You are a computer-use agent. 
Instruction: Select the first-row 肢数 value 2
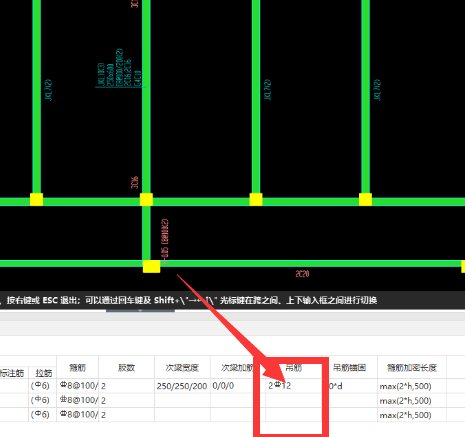(126, 386)
